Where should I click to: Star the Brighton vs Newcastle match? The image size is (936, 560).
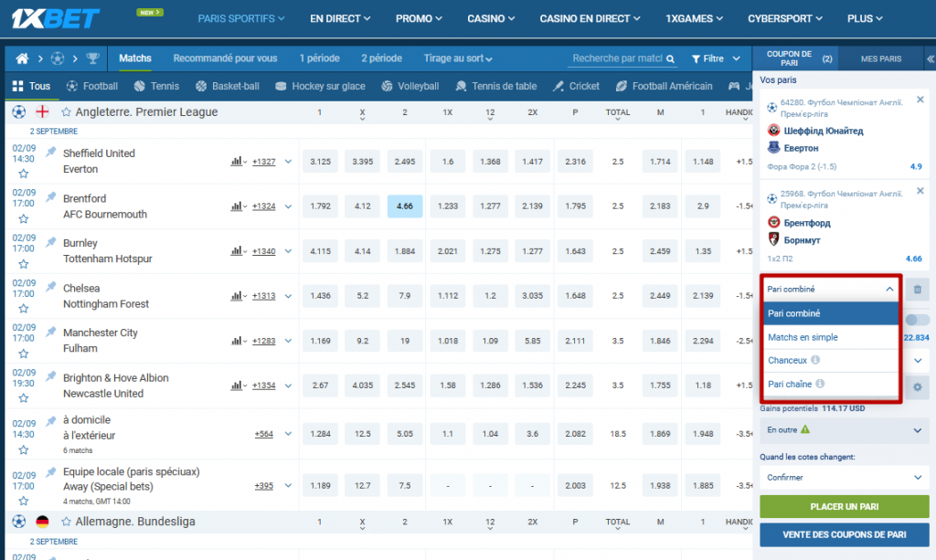[x=23, y=397]
